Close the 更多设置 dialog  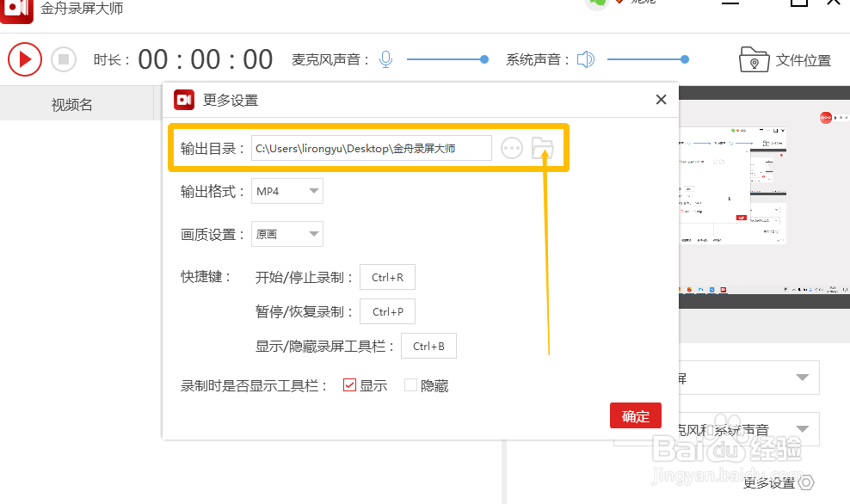(x=661, y=100)
